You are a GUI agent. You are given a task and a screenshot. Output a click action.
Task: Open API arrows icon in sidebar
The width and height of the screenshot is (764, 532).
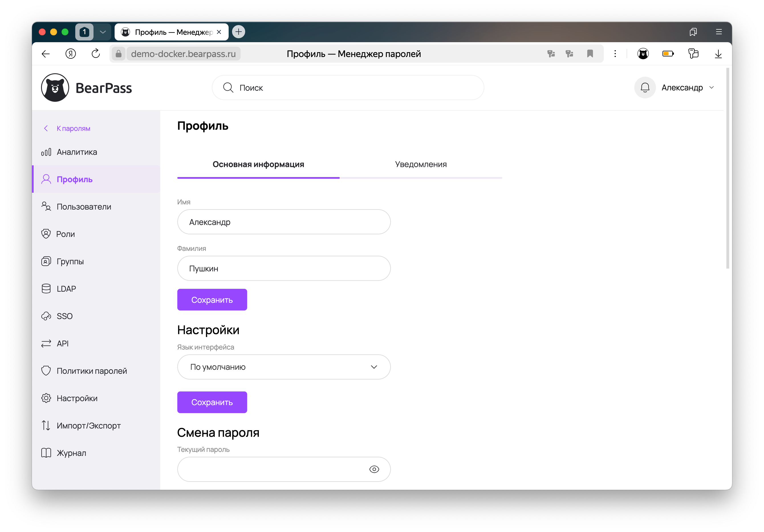tap(46, 343)
